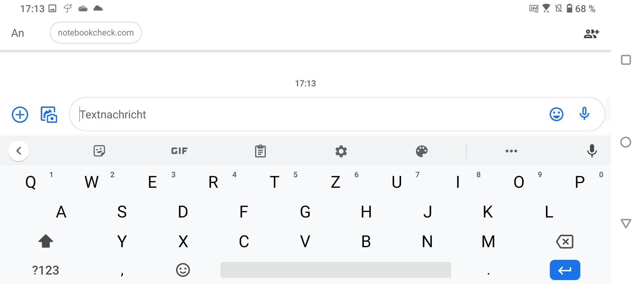Tap the blue enter key
644x284 pixels.
[x=565, y=270]
